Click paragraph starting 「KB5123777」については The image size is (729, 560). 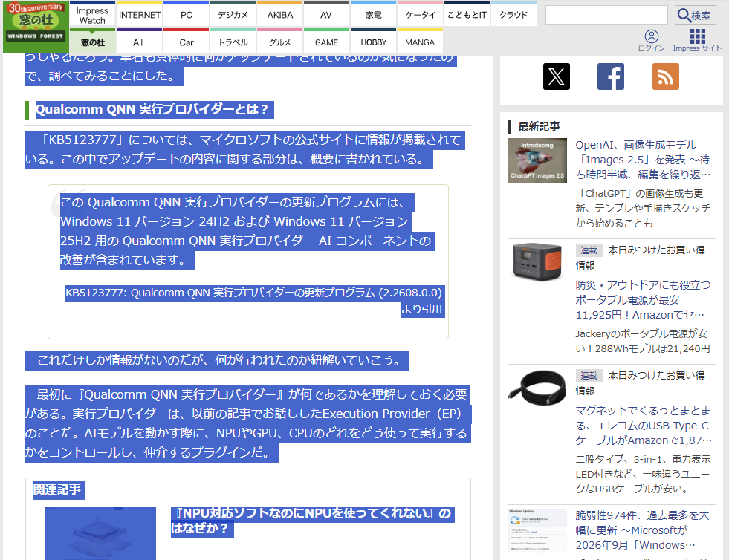[x=245, y=149]
